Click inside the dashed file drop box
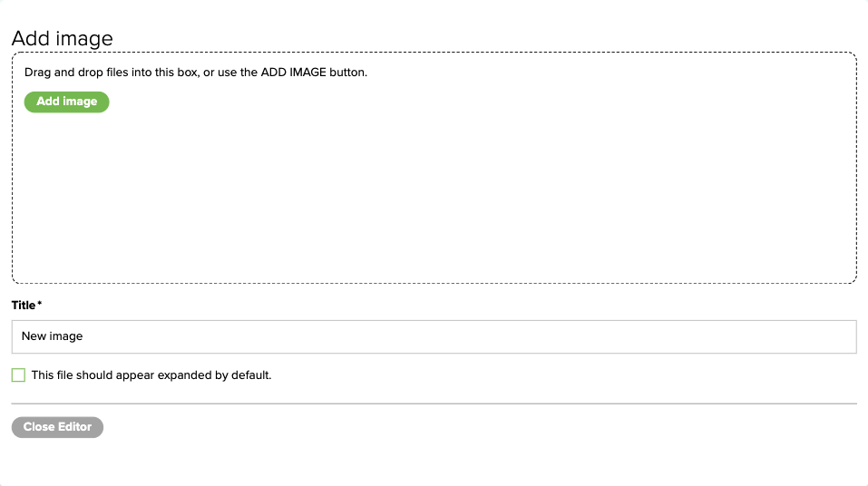Viewport: 868px width, 486px height. (434, 199)
